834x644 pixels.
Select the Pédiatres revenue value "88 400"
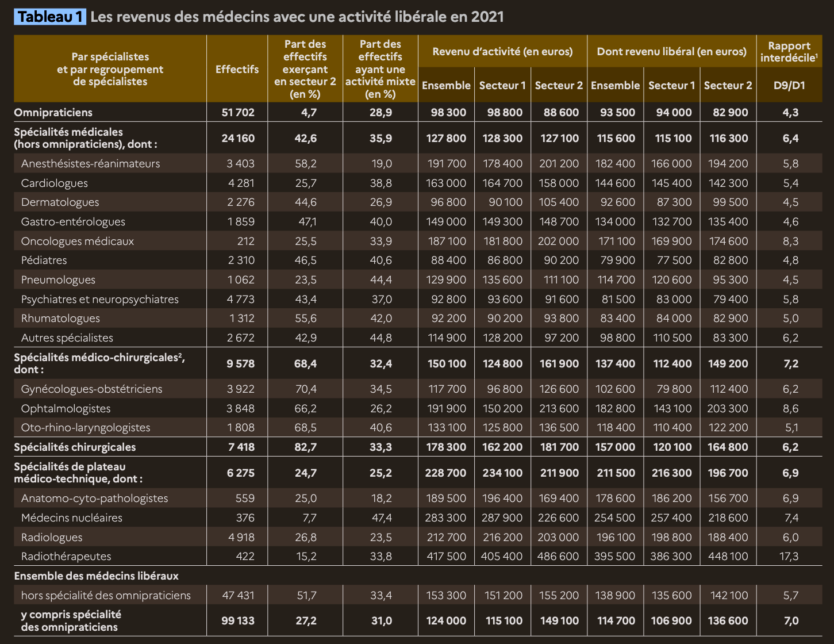tap(448, 260)
